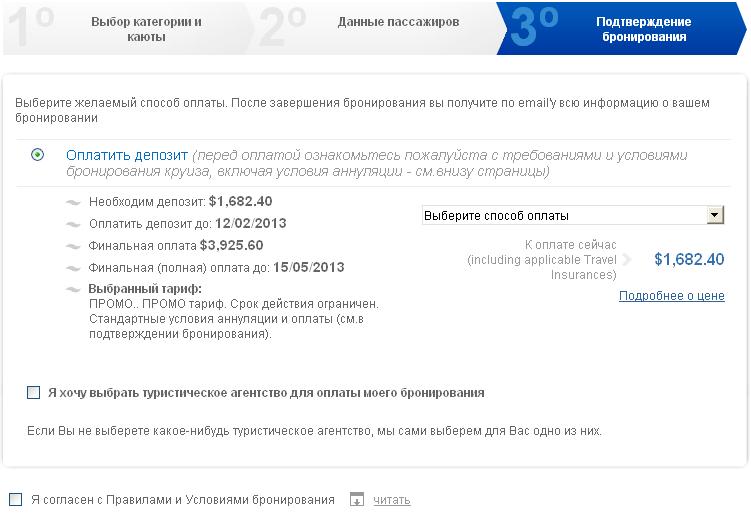This screenshot has width=751, height=521.
Task: Click the bullet icon beside 'Финальная оплата'
Action: [73, 247]
